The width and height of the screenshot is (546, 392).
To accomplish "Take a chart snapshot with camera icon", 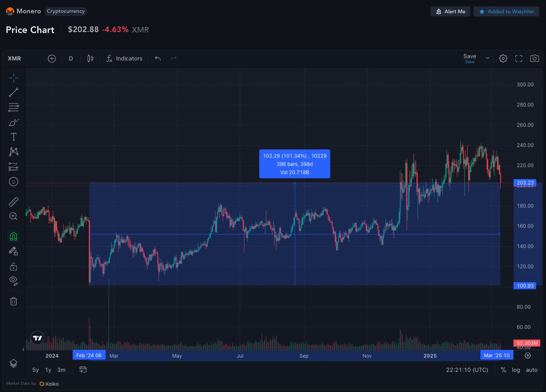I will click(x=534, y=59).
